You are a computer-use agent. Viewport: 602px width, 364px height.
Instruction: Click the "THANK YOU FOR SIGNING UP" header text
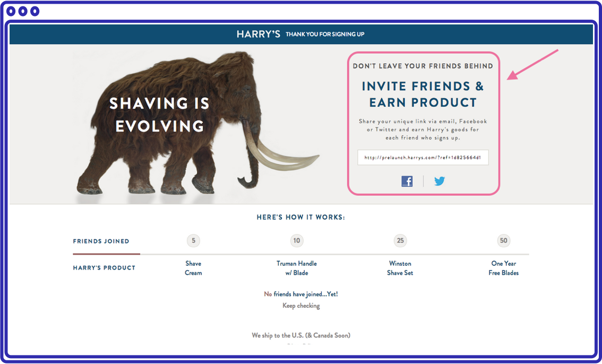tap(325, 34)
